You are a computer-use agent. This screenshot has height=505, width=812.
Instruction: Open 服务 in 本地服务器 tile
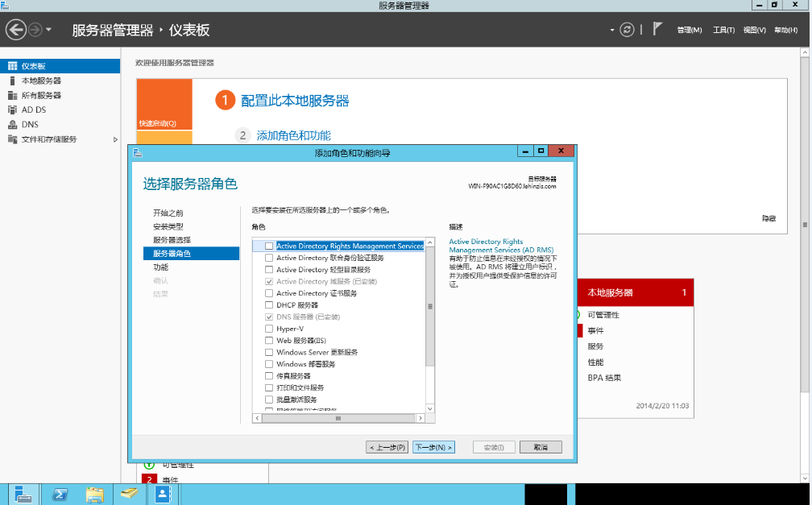(595, 346)
